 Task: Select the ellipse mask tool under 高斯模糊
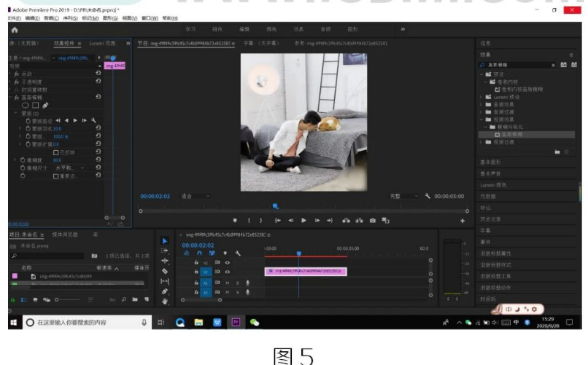coord(26,105)
